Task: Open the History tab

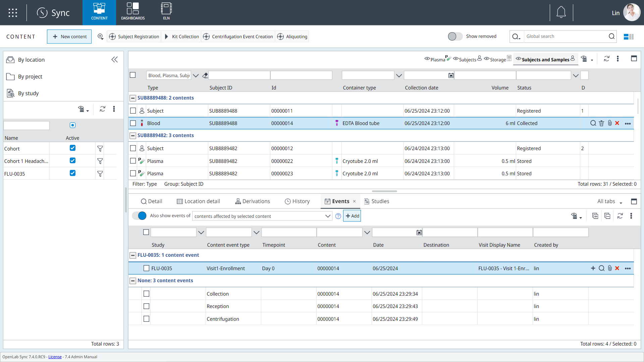Action: (x=297, y=201)
